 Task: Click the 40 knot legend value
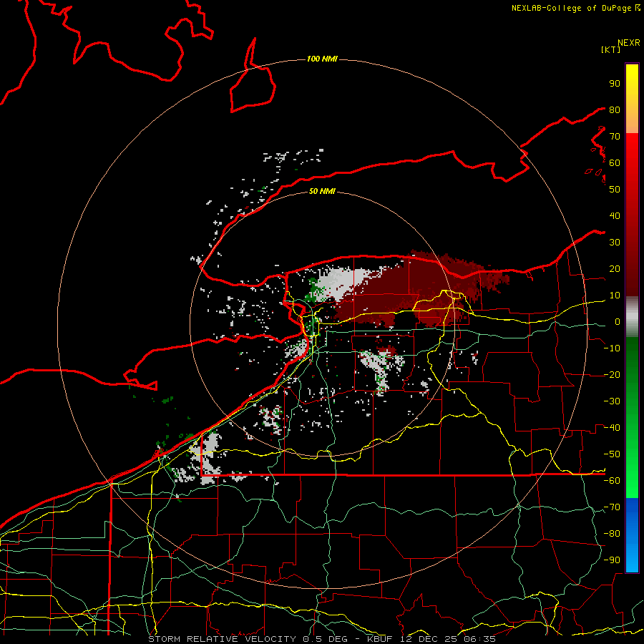click(x=615, y=216)
